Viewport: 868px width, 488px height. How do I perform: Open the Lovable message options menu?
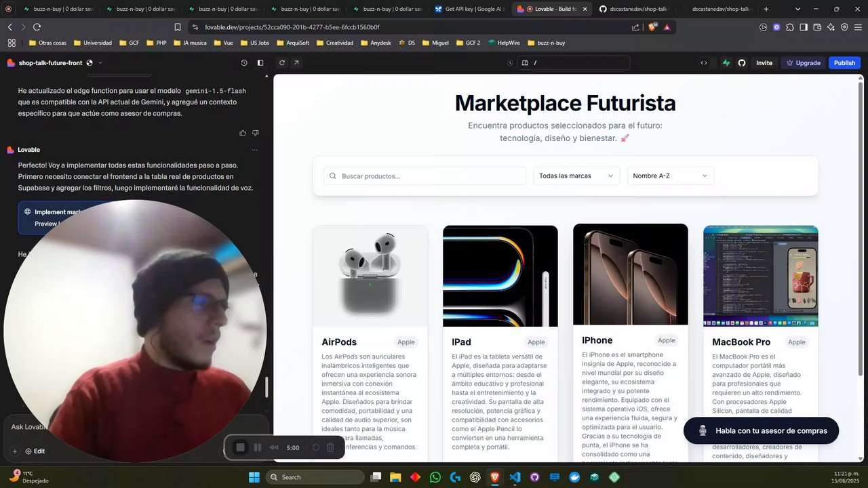point(254,150)
